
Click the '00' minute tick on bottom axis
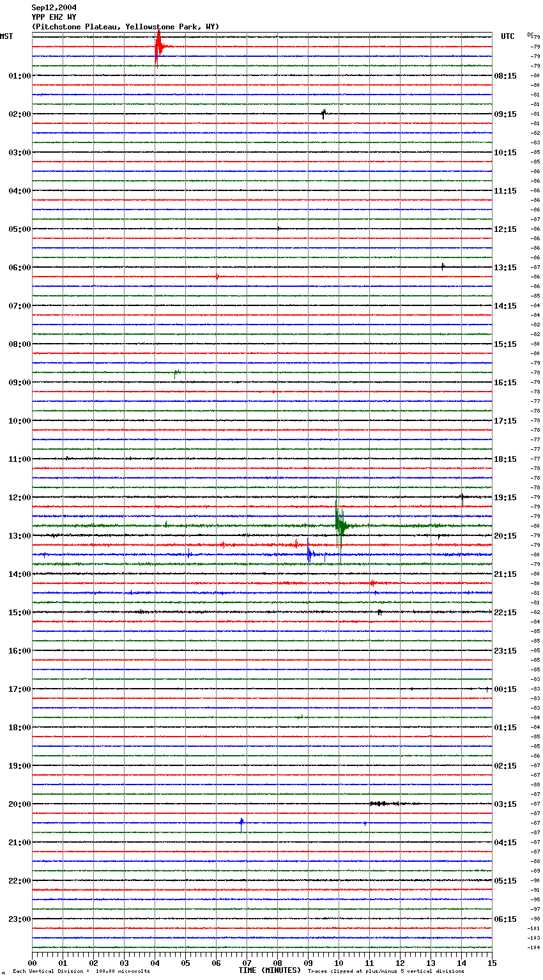click(32, 963)
